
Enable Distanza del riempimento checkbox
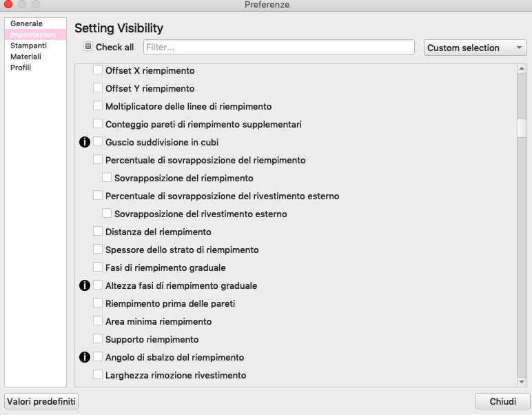click(98, 232)
